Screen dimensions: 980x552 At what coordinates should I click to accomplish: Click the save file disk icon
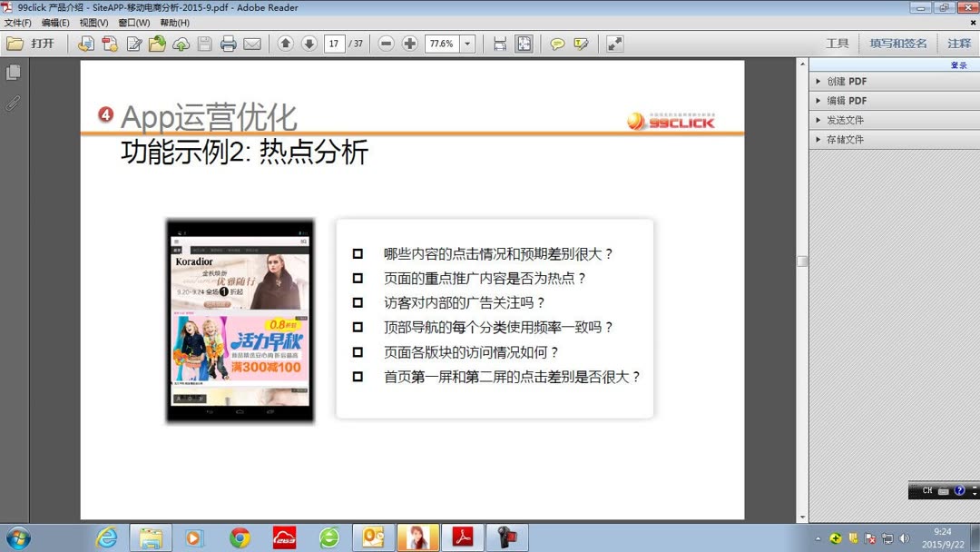(x=203, y=43)
